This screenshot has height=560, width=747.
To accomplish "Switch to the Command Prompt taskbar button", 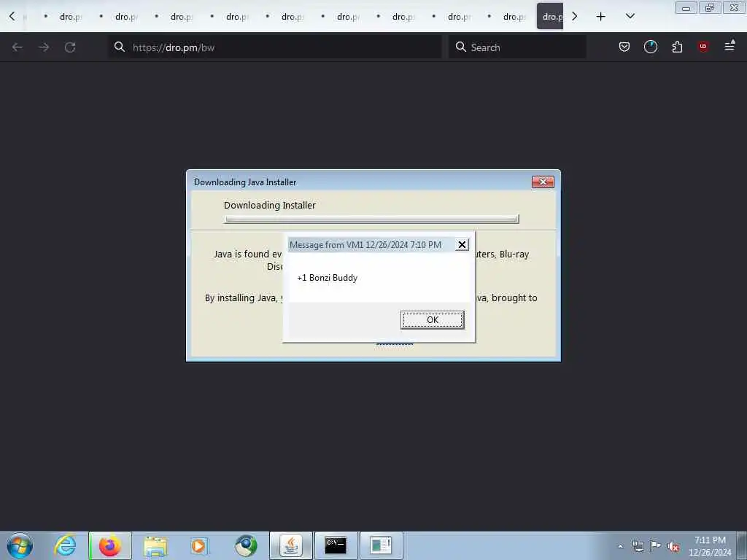I will (336, 545).
